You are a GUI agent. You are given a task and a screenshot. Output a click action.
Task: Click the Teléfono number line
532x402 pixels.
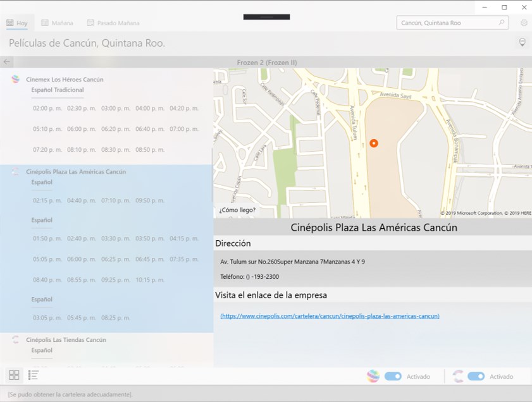[249, 277]
